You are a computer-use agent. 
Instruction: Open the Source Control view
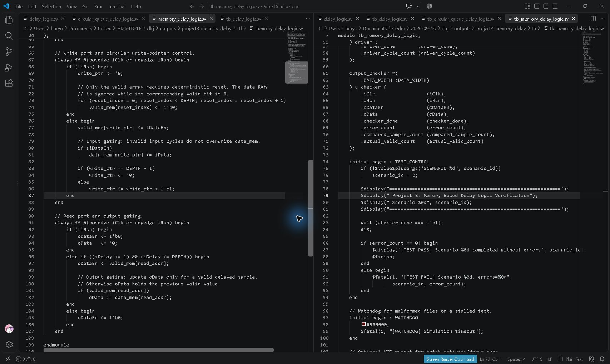[9, 52]
